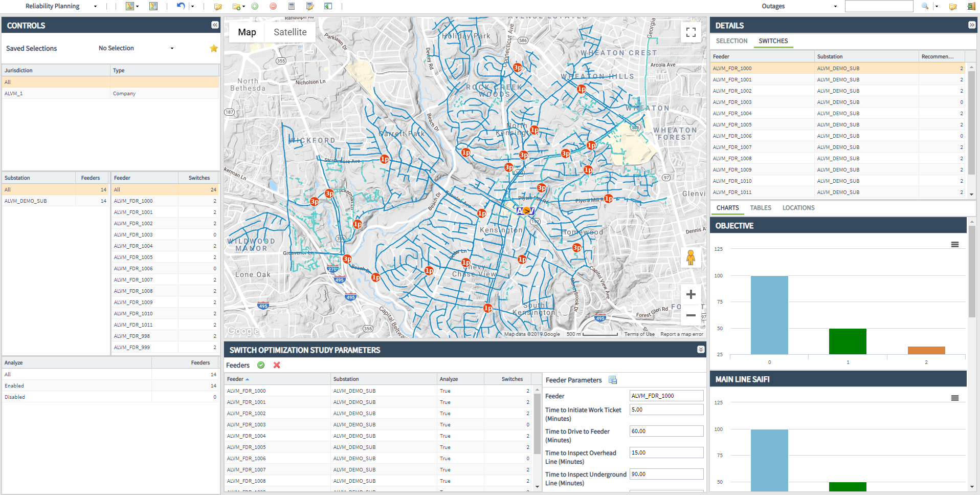The width and height of the screenshot is (980, 495).
Task: Select ALVM_FDR_1011 row in Details switches table
Action: [x=838, y=192]
